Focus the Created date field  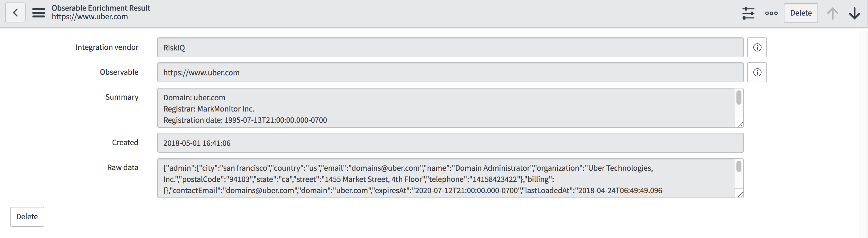tap(450, 143)
